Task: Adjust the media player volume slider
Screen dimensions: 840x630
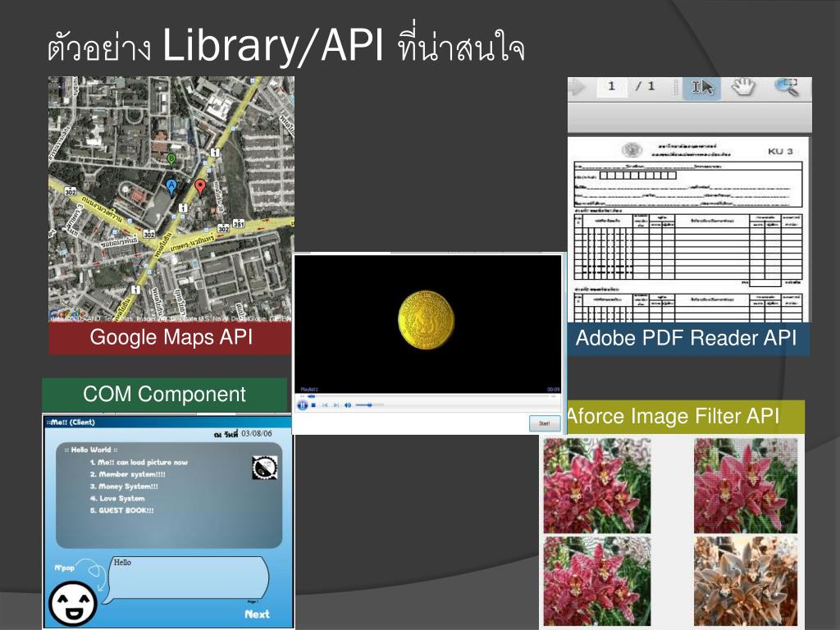Action: coord(369,405)
